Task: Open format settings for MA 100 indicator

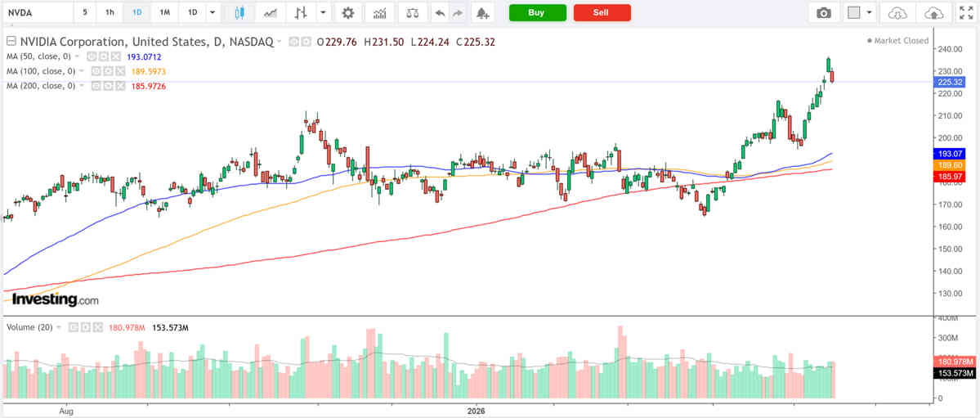Action: coord(108,71)
